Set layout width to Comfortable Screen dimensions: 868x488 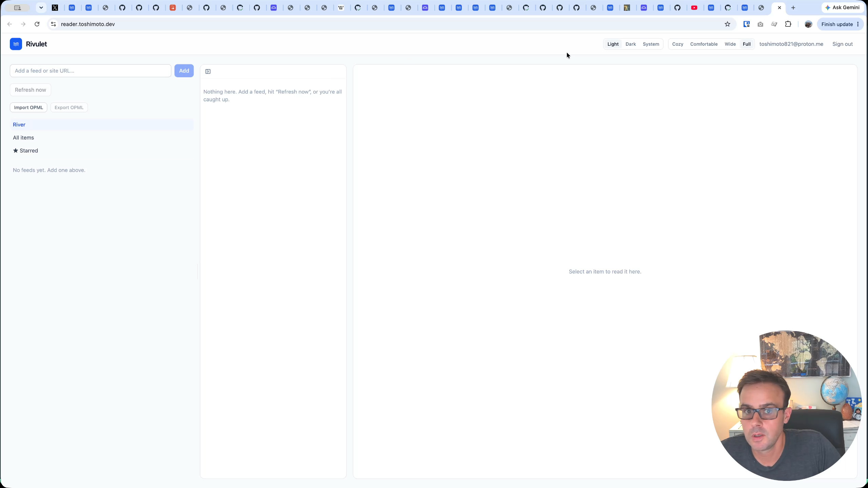click(x=704, y=44)
